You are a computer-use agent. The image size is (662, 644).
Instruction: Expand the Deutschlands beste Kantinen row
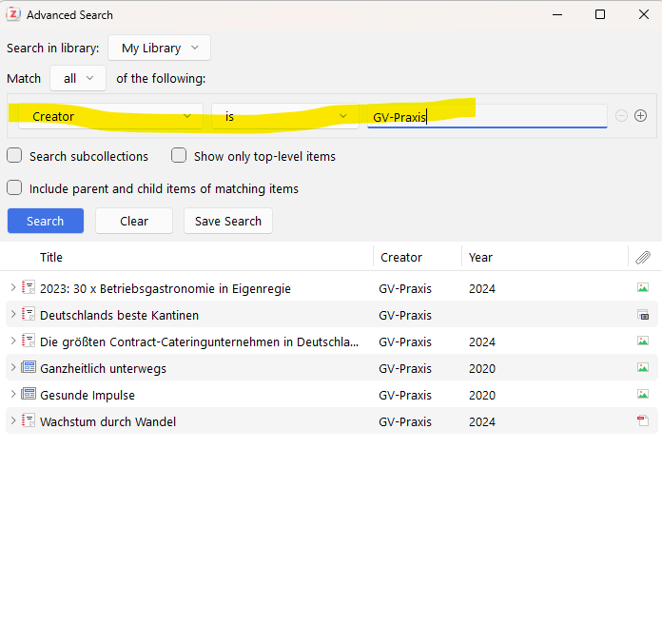13,314
